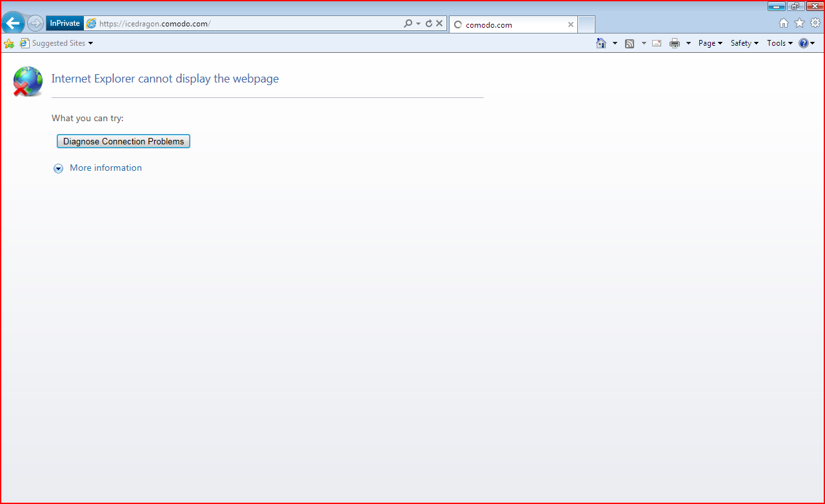825x504 pixels.
Task: Open the Help question mark menu
Action: click(x=806, y=43)
